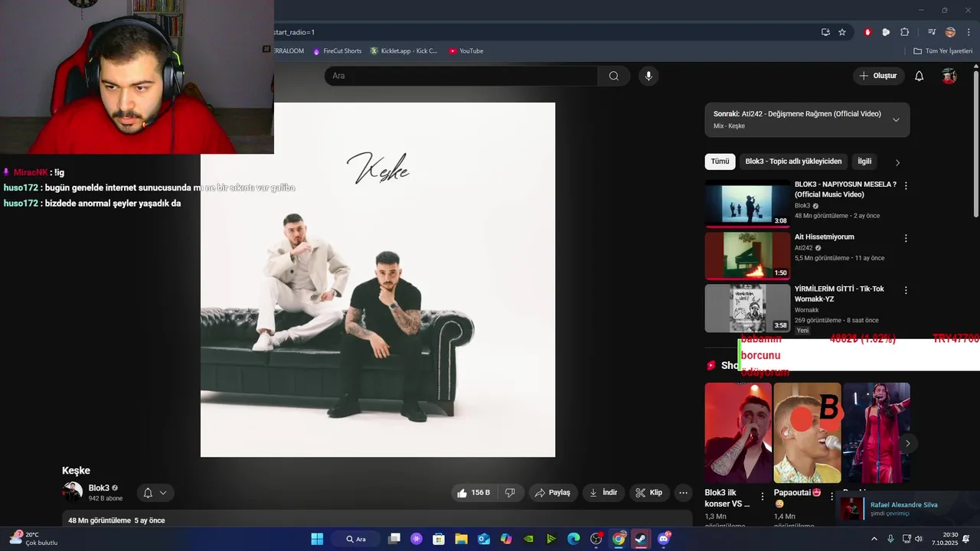Viewport: 980px width, 551px height.
Task: Open Blok3 ilk konser short thumbnail
Action: click(738, 432)
